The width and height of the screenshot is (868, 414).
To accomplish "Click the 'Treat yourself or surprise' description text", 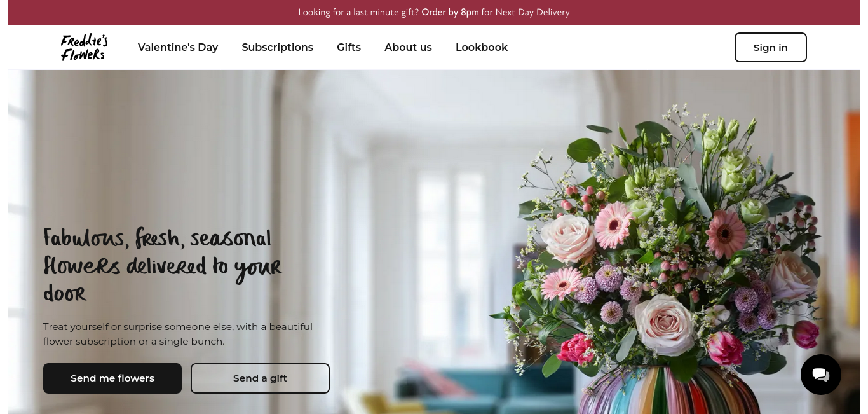I will point(178,334).
